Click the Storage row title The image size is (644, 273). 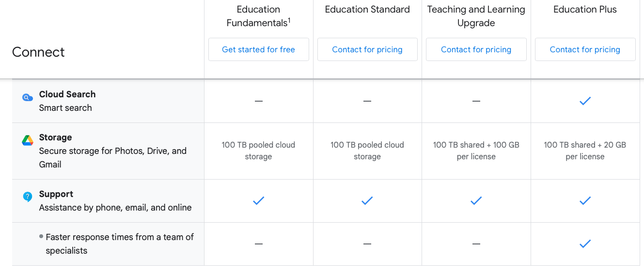tap(56, 137)
